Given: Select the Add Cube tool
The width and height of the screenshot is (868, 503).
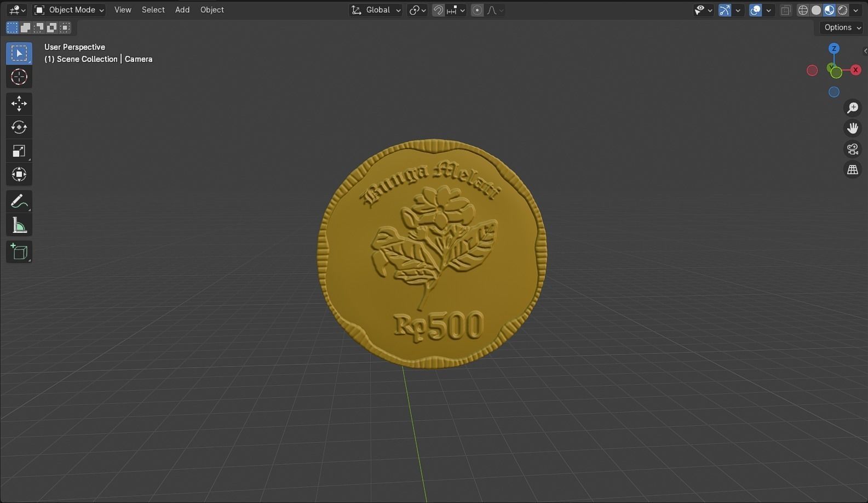Looking at the screenshot, I should (x=19, y=251).
